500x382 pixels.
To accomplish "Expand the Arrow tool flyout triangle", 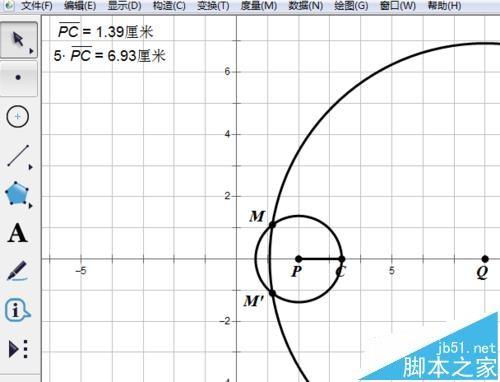I will click(x=31, y=51).
